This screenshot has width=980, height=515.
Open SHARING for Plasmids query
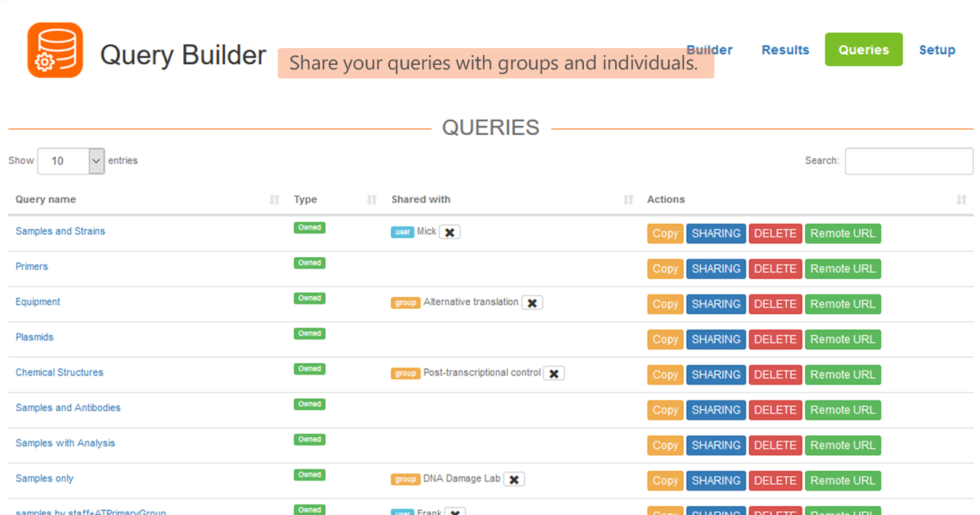716,340
